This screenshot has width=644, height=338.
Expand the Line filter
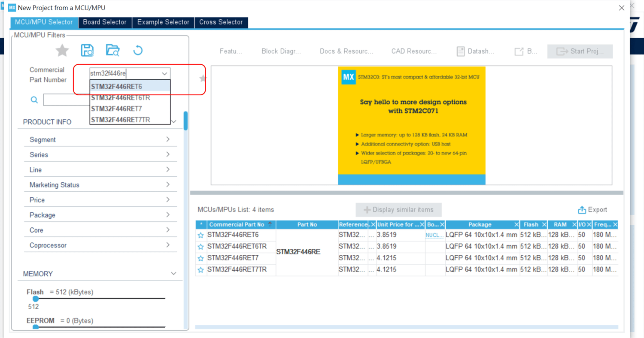(168, 169)
